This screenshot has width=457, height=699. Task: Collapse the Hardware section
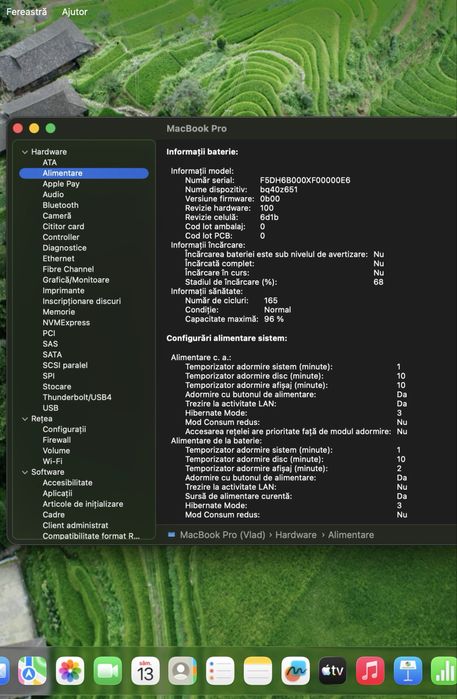tap(25, 152)
